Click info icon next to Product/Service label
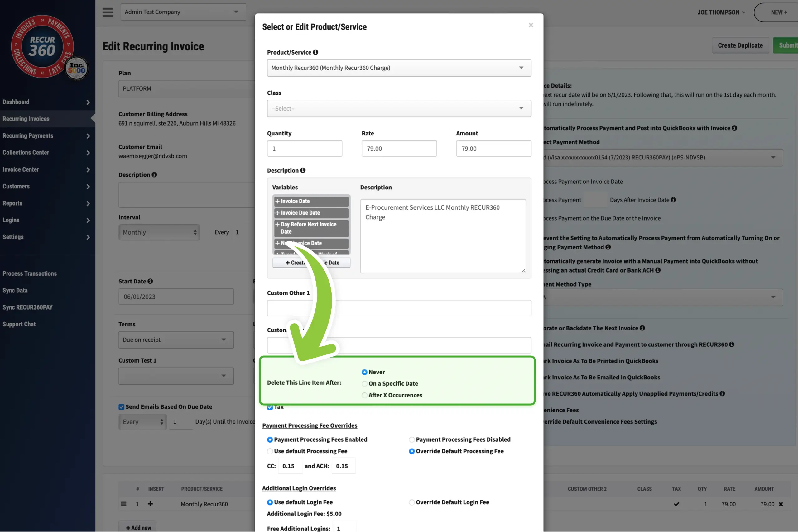This screenshot has width=798, height=532. pos(315,52)
